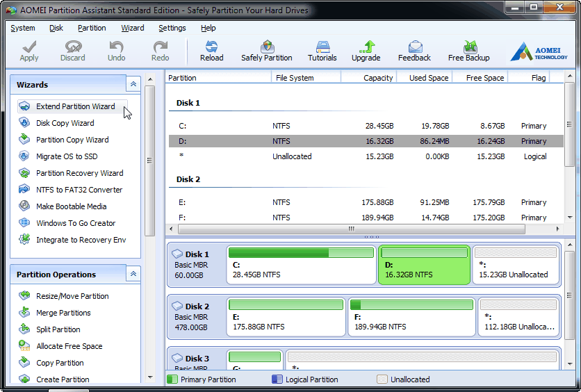The image size is (581, 392).
Task: Click the disk map scrollbar down arrow
Action: coord(570,364)
